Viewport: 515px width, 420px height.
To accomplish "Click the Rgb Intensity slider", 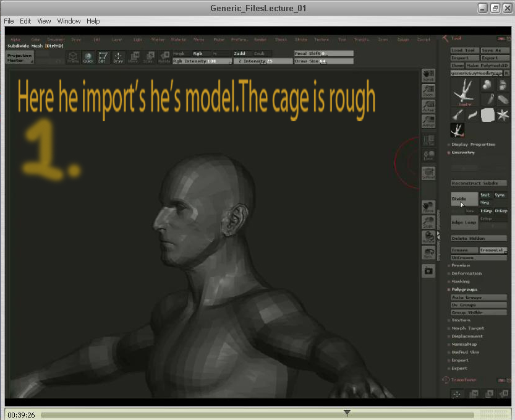I will click(201, 61).
